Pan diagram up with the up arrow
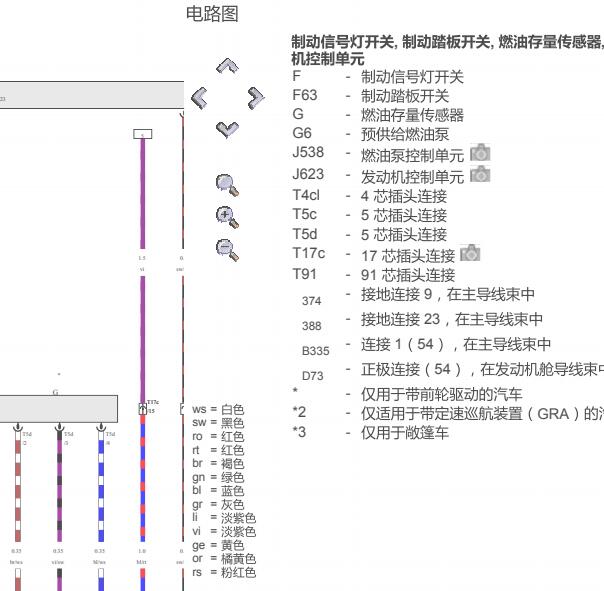 tap(227, 66)
